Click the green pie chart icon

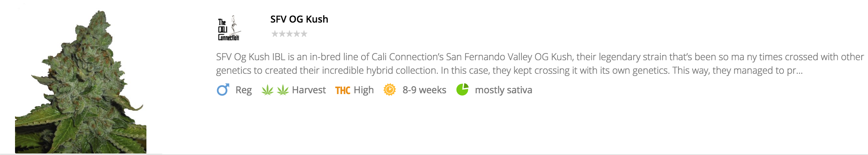coord(463,90)
